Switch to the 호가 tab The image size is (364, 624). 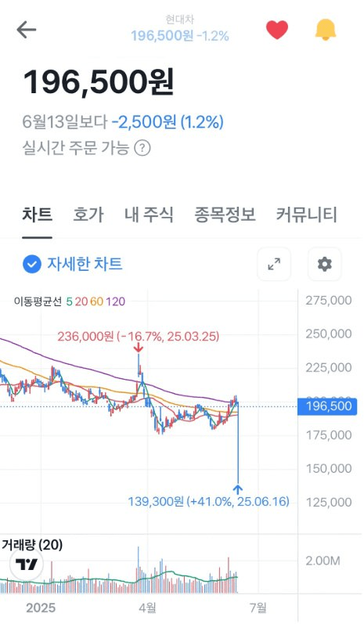(88, 215)
